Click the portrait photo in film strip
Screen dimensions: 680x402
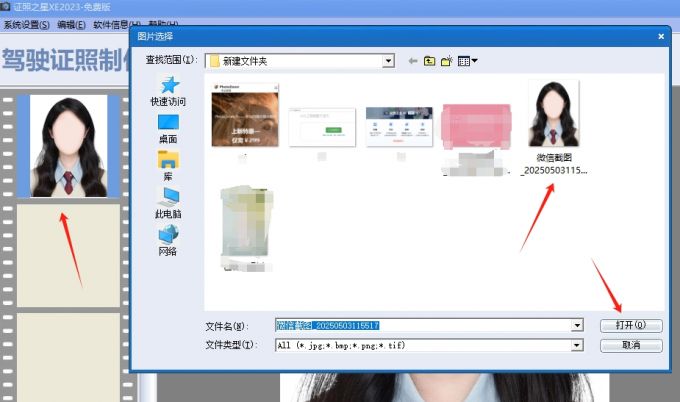pos(68,146)
